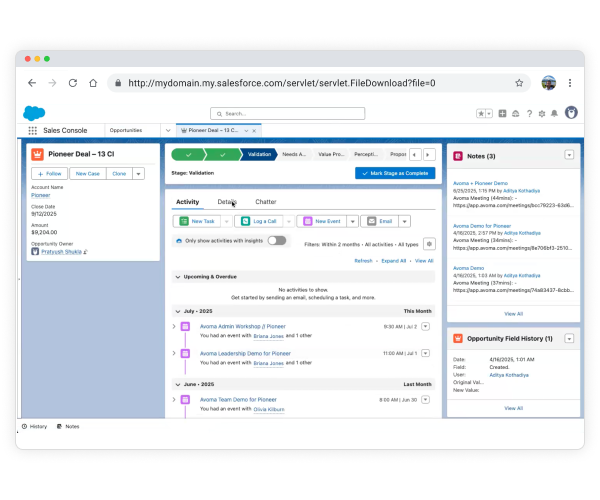Click the Notes panel icon

(x=458, y=156)
